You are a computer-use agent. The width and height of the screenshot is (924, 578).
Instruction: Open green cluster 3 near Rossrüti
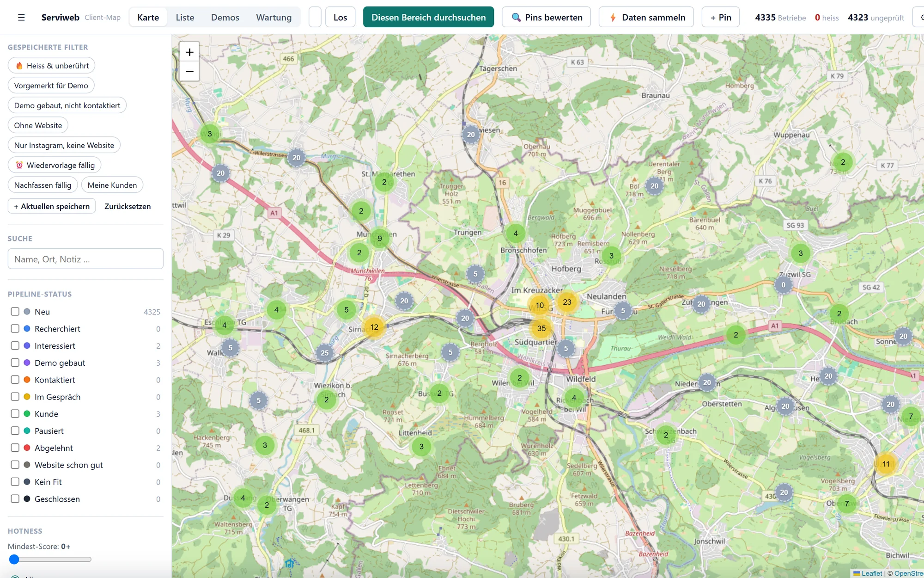[x=611, y=256]
